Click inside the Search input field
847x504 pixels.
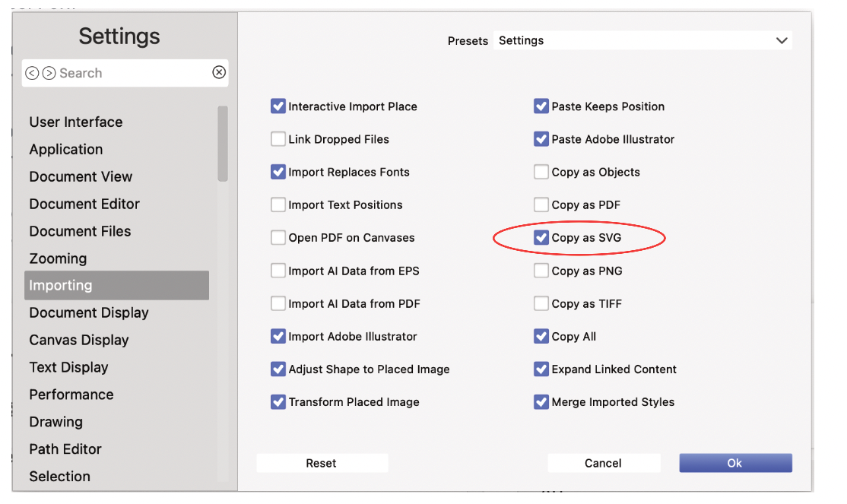pyautogui.click(x=129, y=73)
